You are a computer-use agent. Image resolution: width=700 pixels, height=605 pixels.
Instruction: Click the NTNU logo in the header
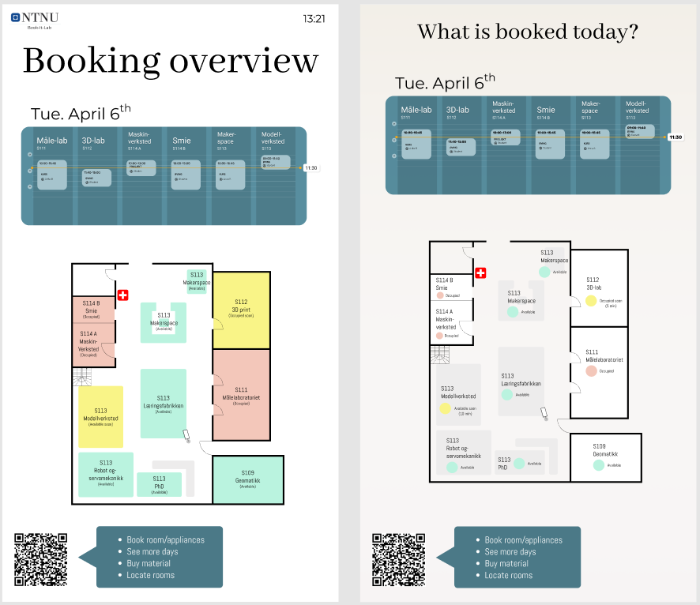coord(35,18)
